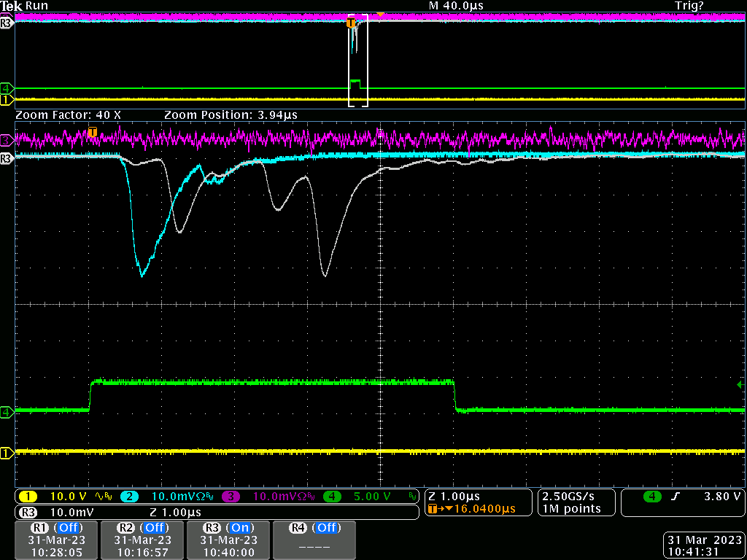Click the yellow channel 1 badge
Viewport: 747px width, 560px height.
point(28,497)
